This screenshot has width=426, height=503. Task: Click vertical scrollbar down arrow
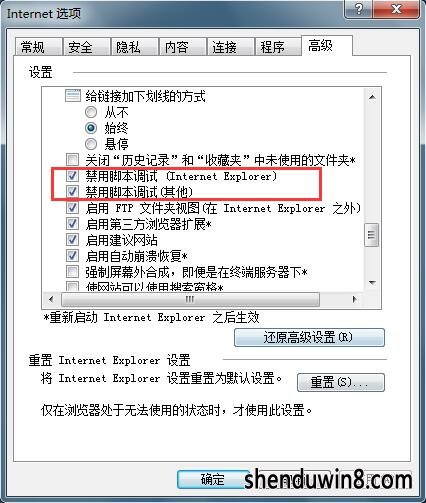pyautogui.click(x=372, y=283)
